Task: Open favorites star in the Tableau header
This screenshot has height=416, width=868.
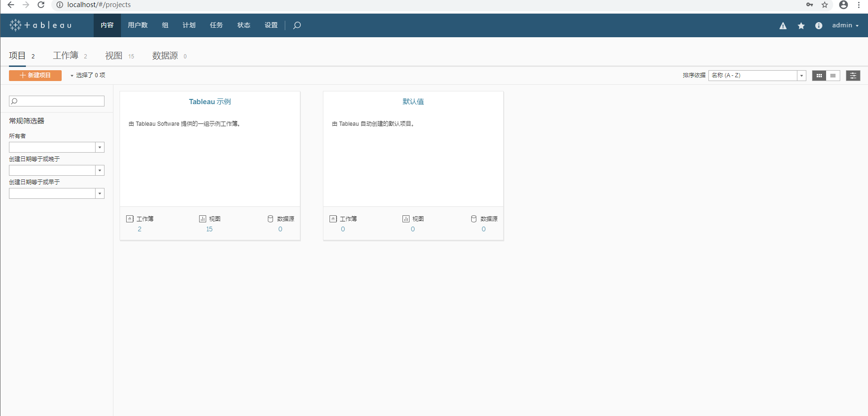Action: [x=801, y=26]
